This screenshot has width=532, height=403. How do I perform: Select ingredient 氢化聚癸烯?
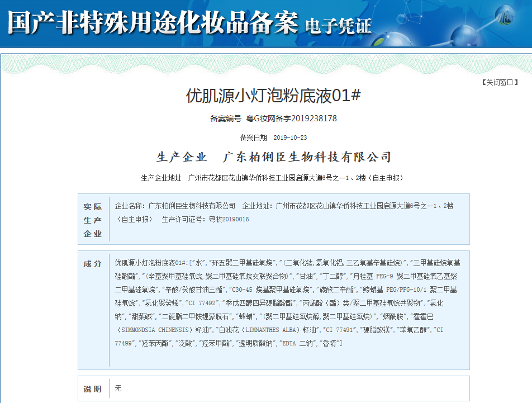coord(161,303)
